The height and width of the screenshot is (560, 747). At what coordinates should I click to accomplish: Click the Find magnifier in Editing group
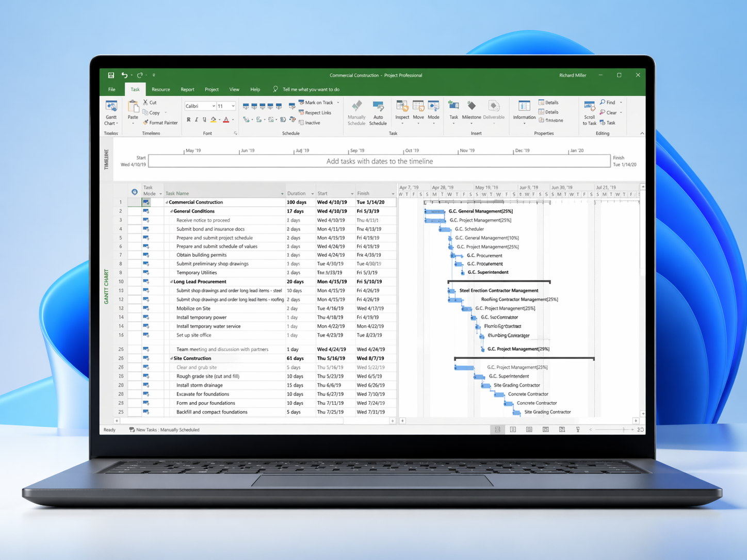[603, 103]
